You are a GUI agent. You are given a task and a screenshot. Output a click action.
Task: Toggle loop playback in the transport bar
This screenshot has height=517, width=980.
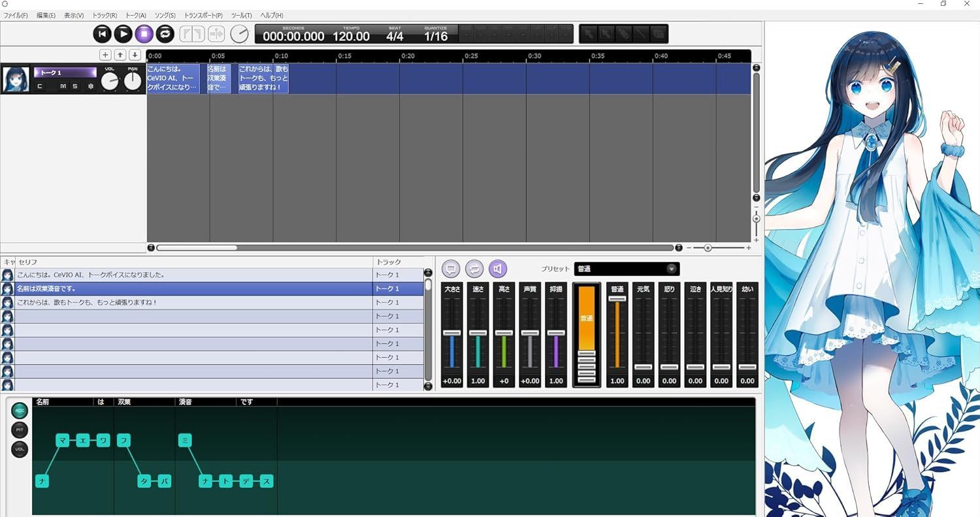coord(165,34)
